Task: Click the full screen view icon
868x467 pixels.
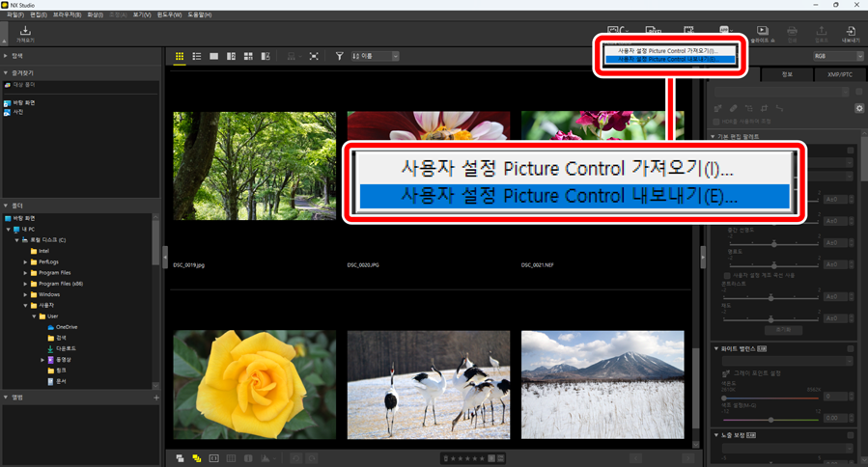Action: [314, 57]
